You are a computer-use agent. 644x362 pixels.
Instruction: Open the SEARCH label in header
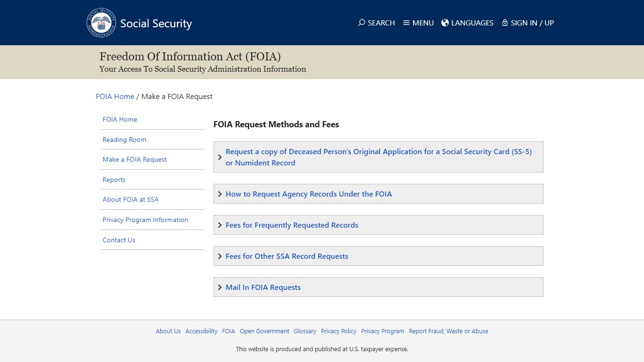point(381,23)
